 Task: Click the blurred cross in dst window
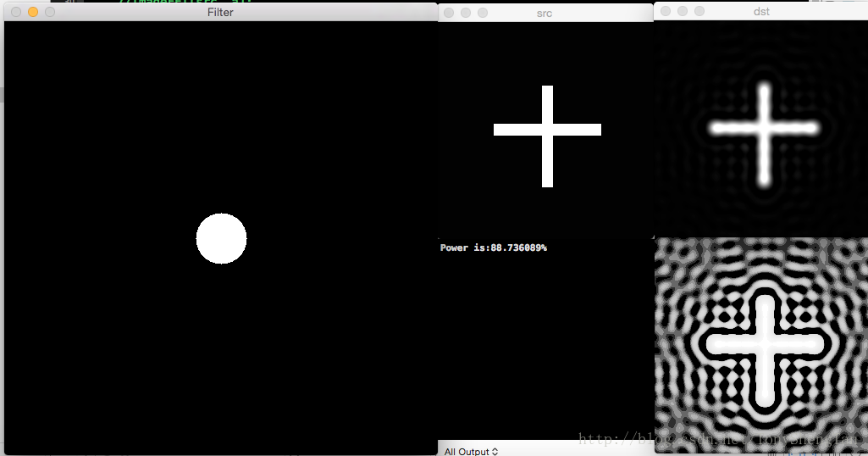coord(764,129)
